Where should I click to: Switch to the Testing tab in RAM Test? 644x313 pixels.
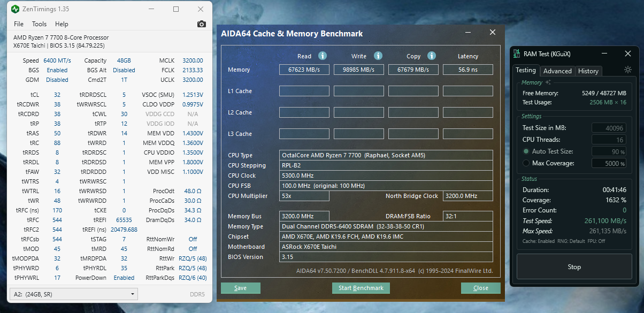coord(525,70)
